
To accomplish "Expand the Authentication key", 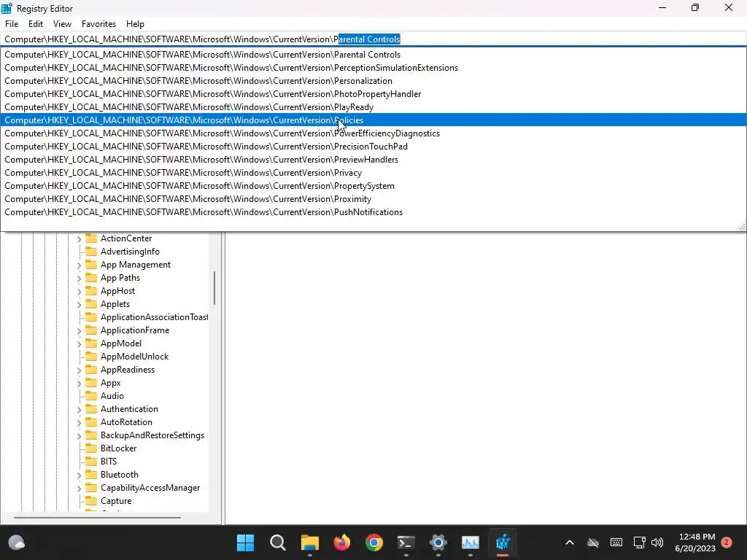I will click(x=79, y=409).
